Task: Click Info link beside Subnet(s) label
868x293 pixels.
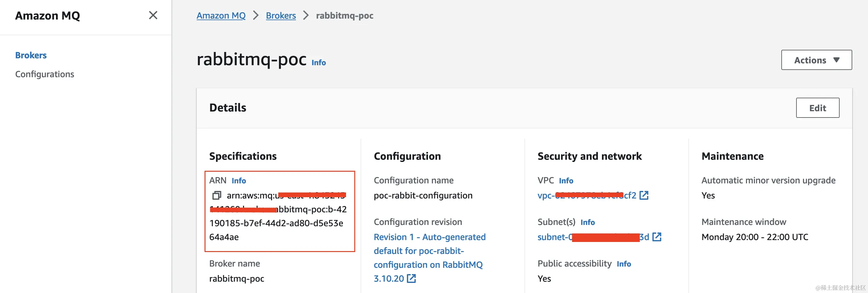Action: click(x=587, y=222)
